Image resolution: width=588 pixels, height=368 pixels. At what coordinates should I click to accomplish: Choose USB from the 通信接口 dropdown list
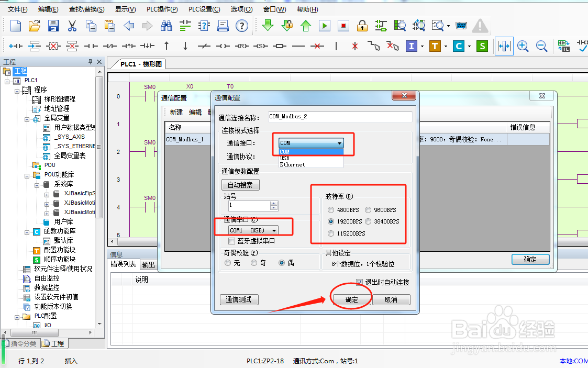click(285, 158)
